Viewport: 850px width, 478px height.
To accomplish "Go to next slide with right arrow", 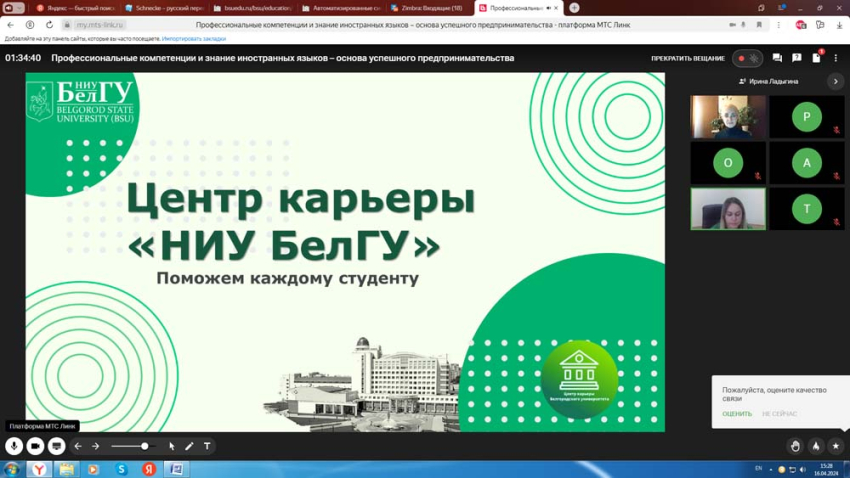I will [95, 446].
